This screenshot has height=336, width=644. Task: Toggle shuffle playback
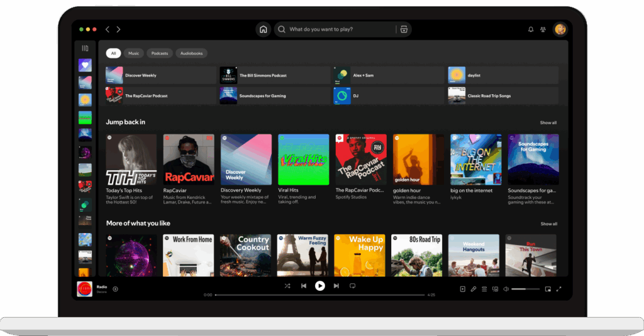point(287,286)
